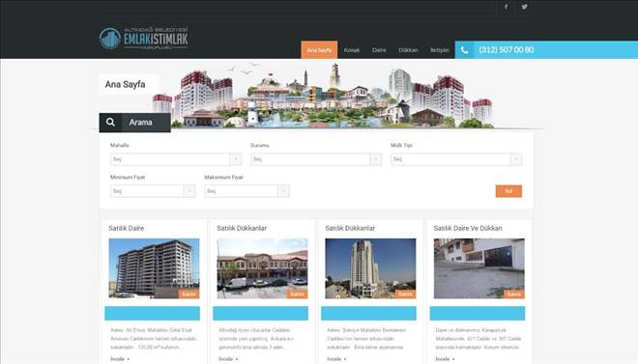The width and height of the screenshot is (638, 364).
Task: Select the Ana Sayfa menu tab
Action: tap(319, 49)
